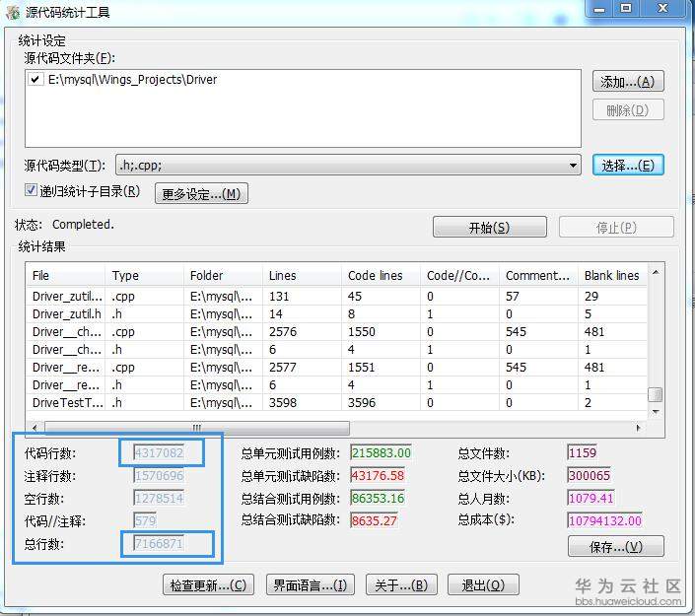Click the 注释行数 field showing 1570696
Viewport: 695px width, 616px height.
159,475
